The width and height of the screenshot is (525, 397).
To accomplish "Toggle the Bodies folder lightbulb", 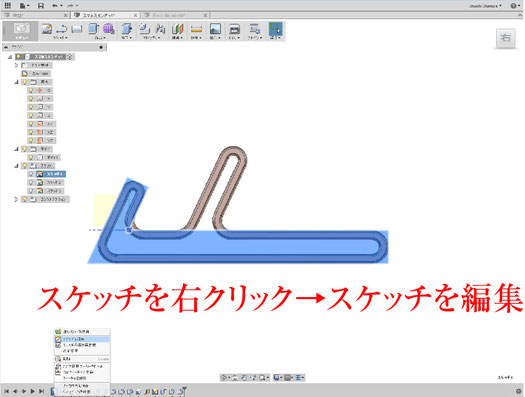I will [x=24, y=149].
